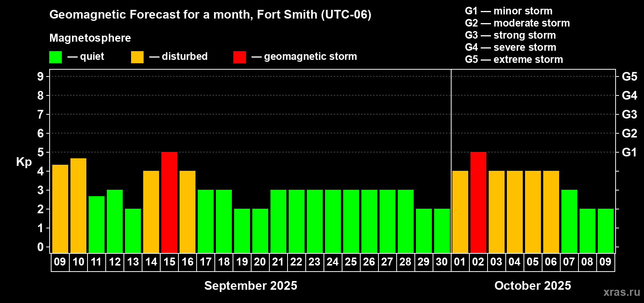The height and width of the screenshot is (303, 644).
Task: Click the green bar for September 30
Action: [x=442, y=231]
